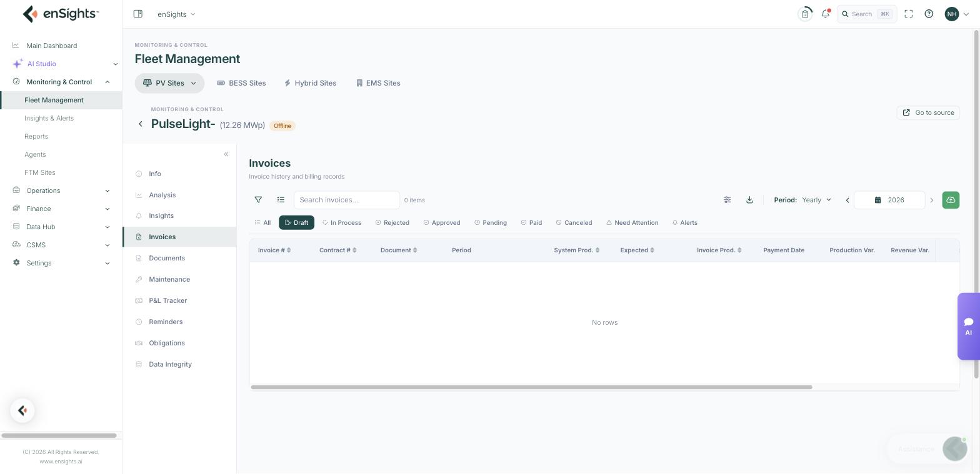Click Go to source button

coord(928,112)
